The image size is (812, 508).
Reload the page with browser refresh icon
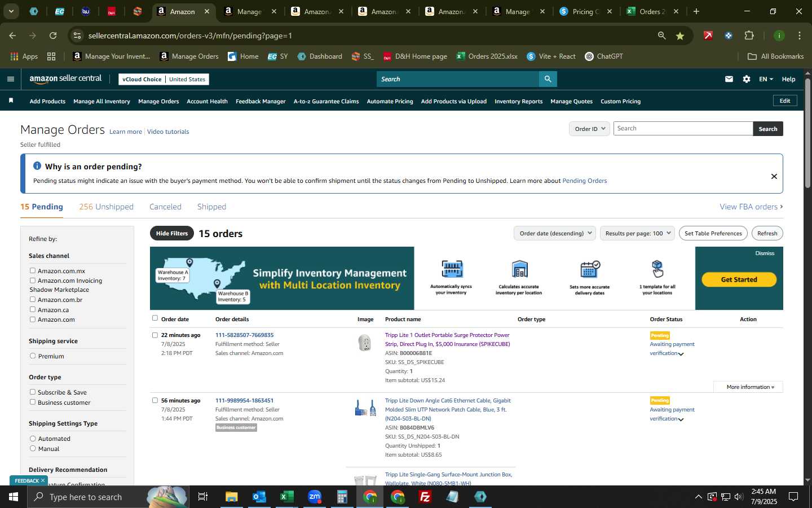53,36
